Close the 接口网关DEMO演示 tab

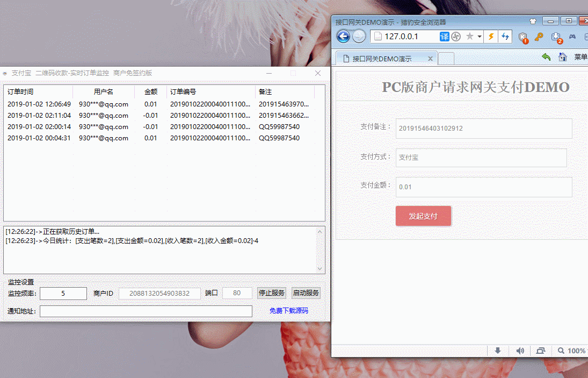430,59
